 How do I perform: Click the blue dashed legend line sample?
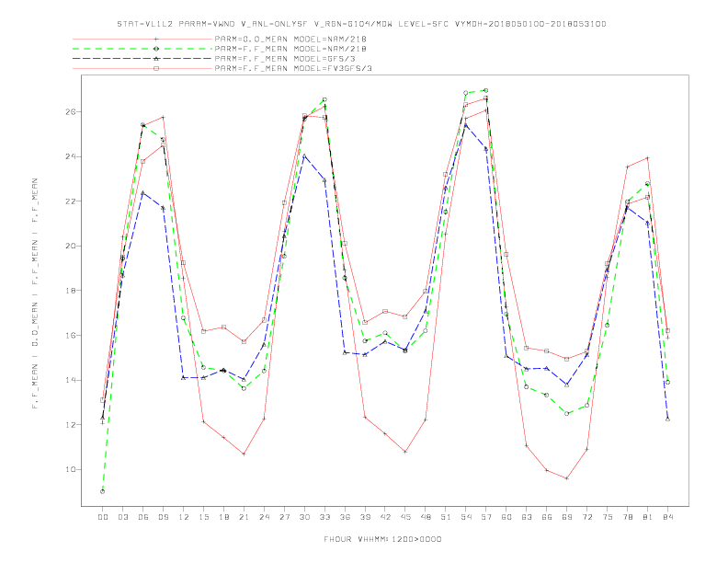tap(142, 59)
